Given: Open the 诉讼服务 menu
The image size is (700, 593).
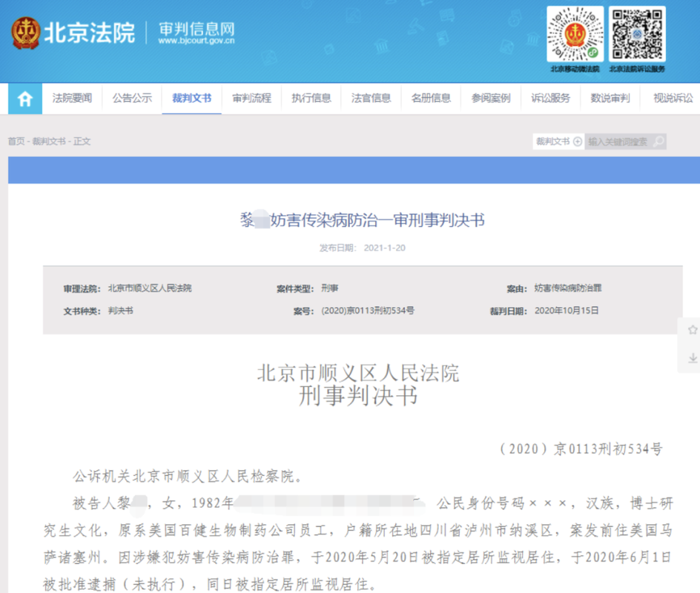Looking at the screenshot, I should pyautogui.click(x=550, y=98).
